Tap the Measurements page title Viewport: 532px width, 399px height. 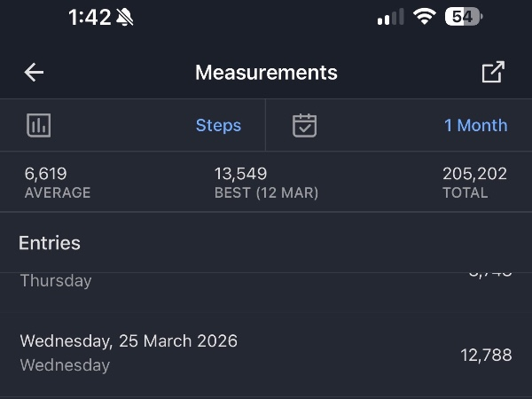(x=266, y=73)
